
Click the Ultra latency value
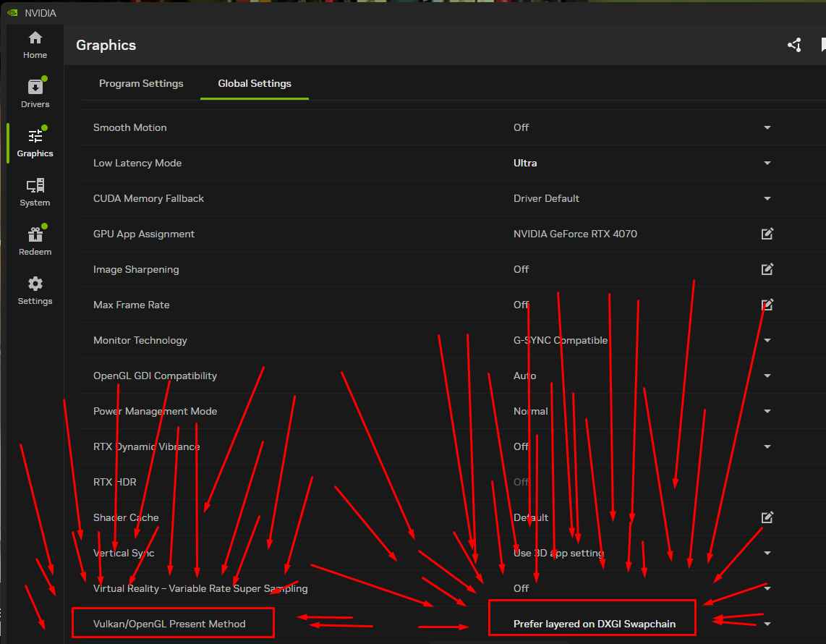(524, 163)
